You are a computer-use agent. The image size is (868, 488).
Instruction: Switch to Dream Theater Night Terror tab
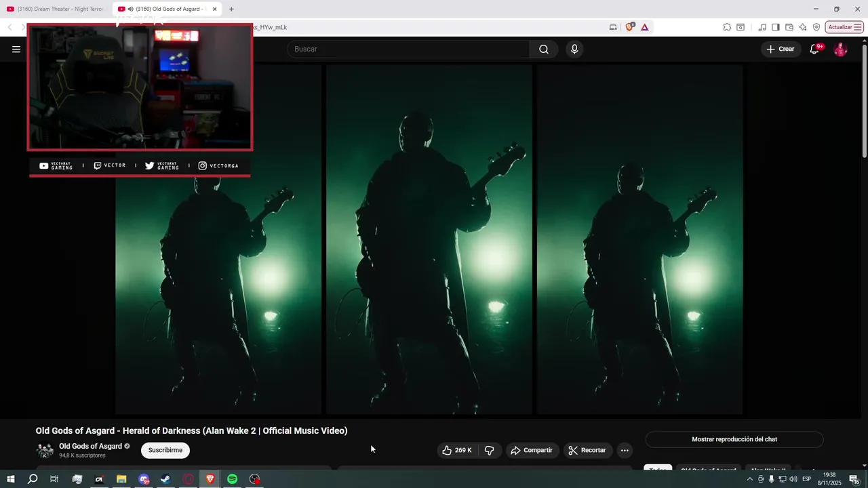(x=56, y=9)
